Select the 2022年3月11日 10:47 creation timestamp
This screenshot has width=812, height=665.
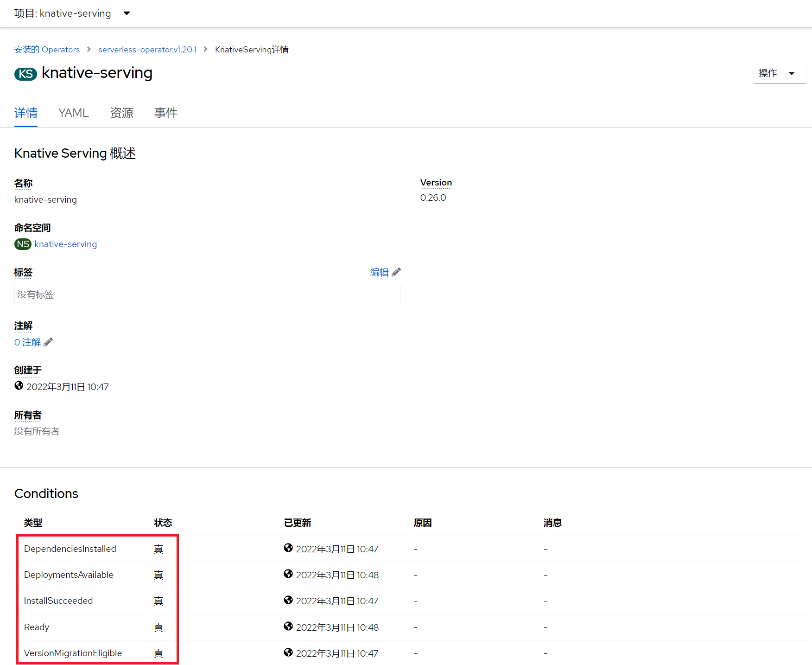click(x=68, y=387)
